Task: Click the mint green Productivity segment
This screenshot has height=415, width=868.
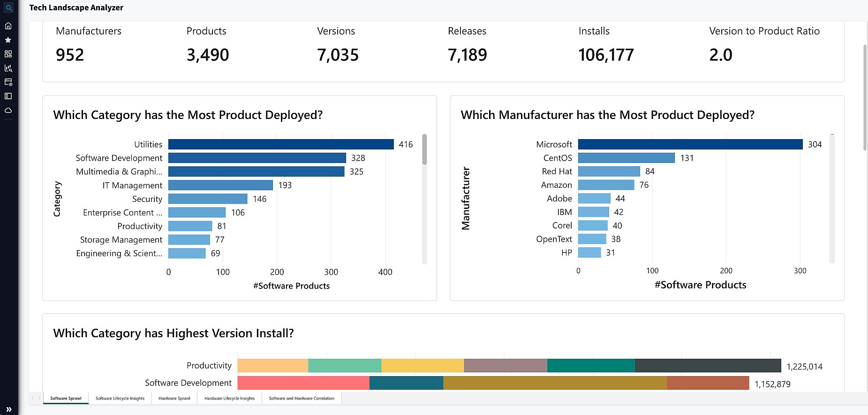Action: point(345,365)
